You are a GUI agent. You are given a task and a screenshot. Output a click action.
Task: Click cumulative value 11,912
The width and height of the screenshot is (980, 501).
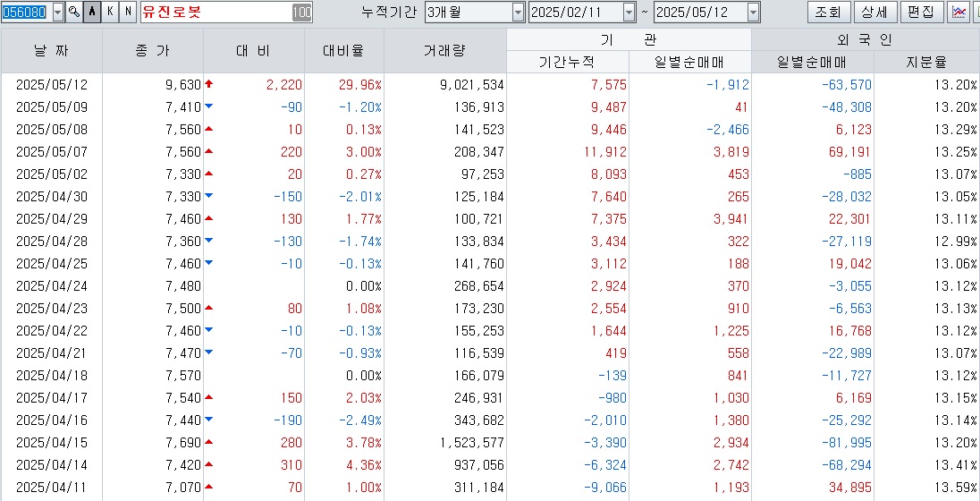(604, 152)
